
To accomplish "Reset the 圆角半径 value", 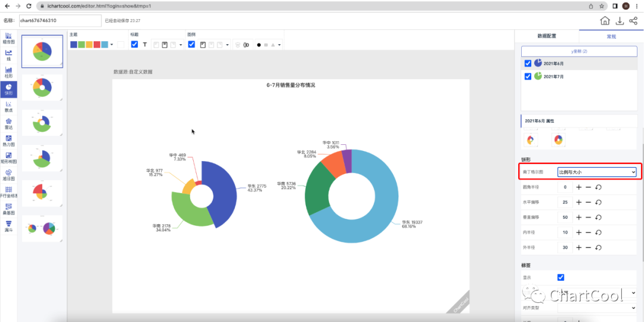I will 599,187.
